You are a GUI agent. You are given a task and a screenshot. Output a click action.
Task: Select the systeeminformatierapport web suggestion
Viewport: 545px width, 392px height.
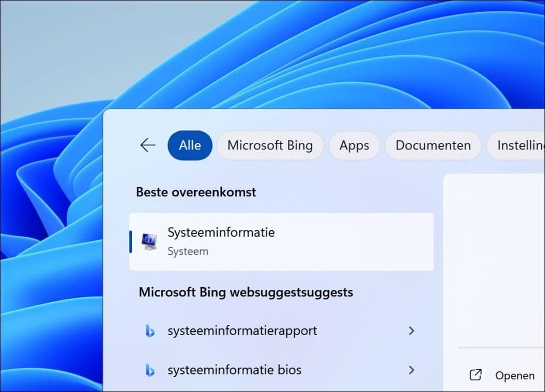pos(281,330)
